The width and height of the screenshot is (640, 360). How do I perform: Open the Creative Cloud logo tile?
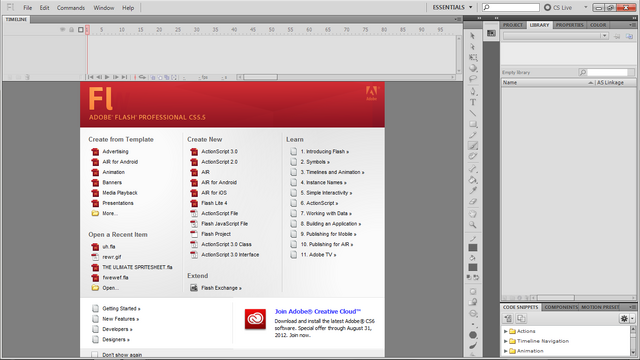[255, 319]
